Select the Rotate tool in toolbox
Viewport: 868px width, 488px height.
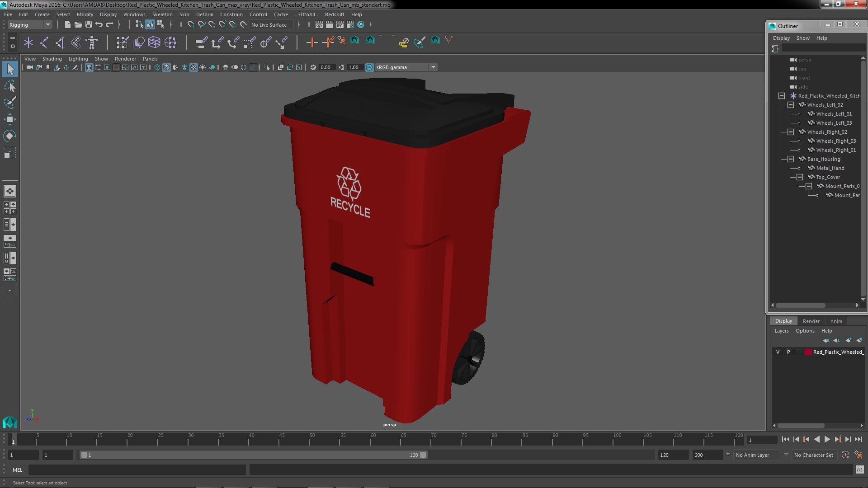coord(9,136)
